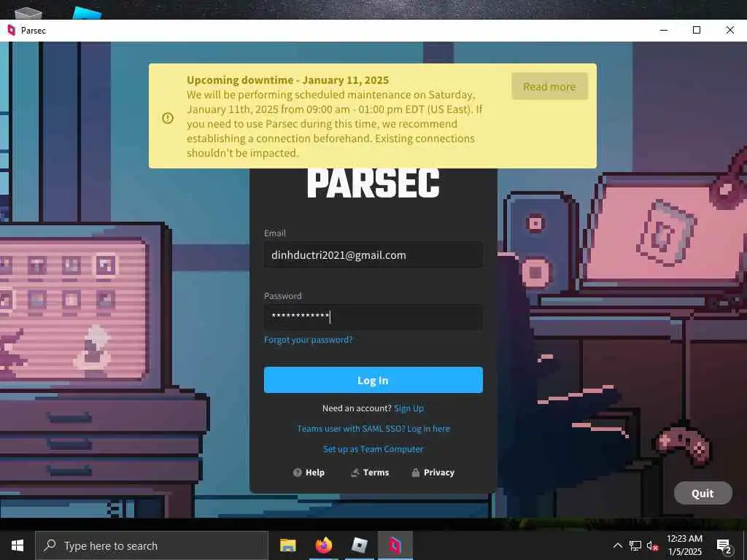The height and width of the screenshot is (560, 747).
Task: Click the taskbar search box
Action: tap(152, 545)
